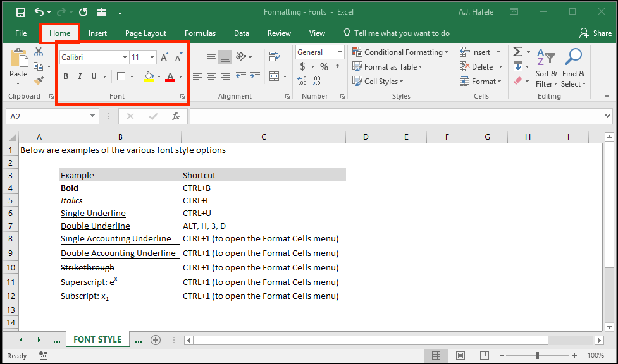Open the Name Box dropdown arrow
Screen dimensions: 618x364
(x=92, y=116)
